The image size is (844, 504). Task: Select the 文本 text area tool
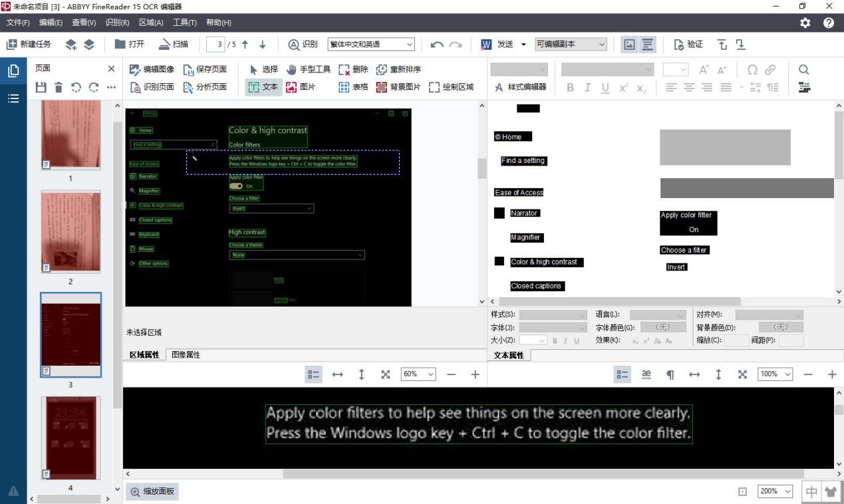coord(263,87)
